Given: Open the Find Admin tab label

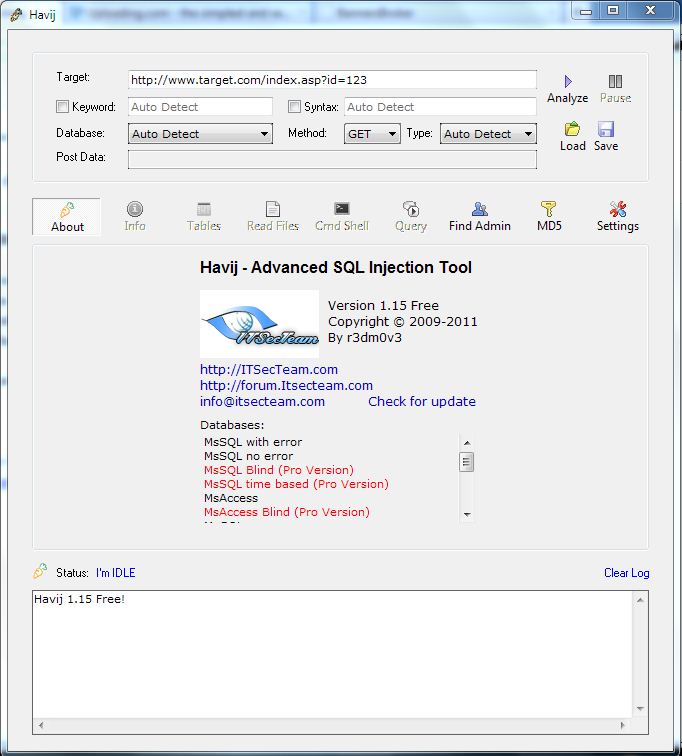Looking at the screenshot, I should pyautogui.click(x=480, y=226).
